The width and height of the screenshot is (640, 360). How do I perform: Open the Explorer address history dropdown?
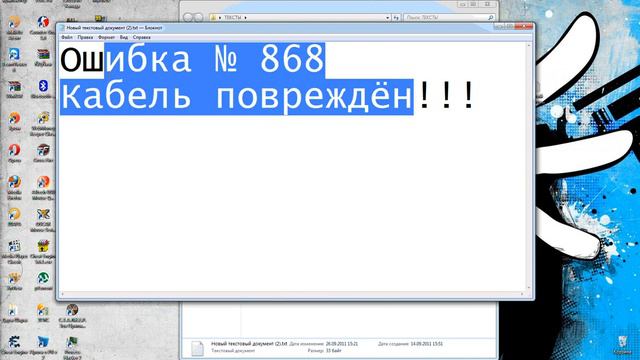[387, 18]
